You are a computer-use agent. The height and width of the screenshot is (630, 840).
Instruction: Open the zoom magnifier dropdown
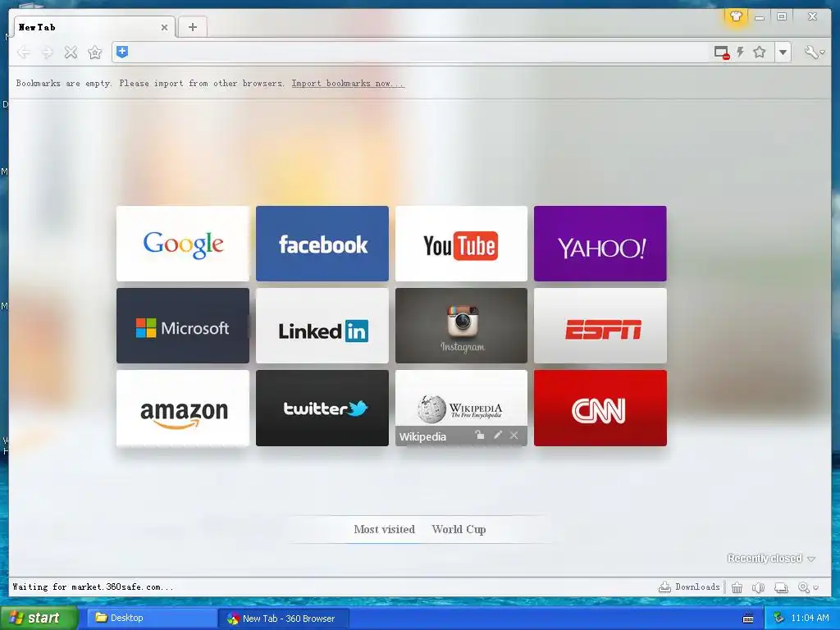[x=808, y=587]
